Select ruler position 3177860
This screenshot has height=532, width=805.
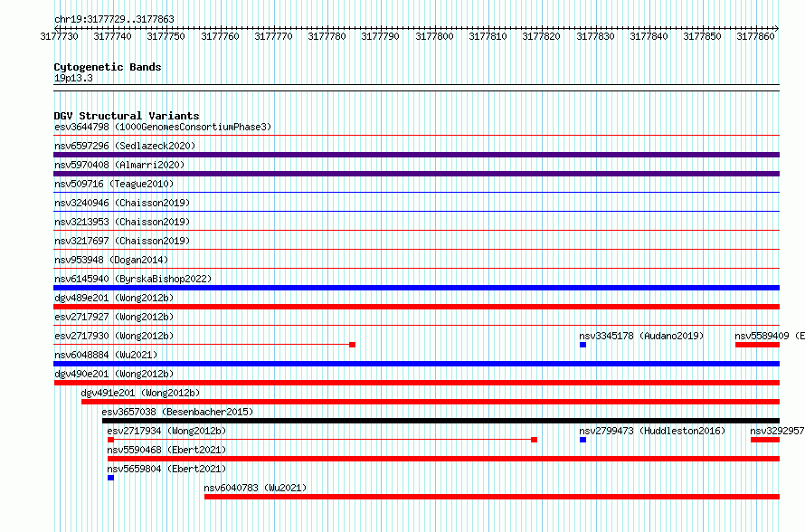click(755, 36)
